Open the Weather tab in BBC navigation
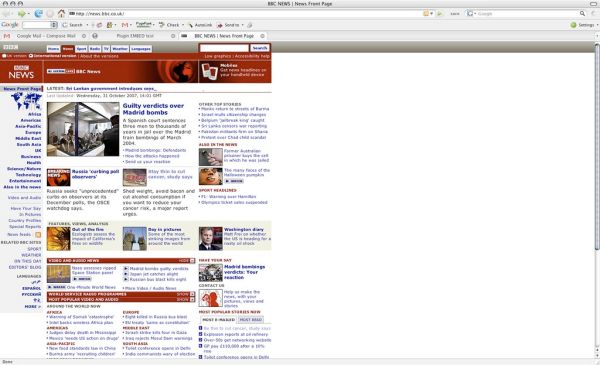600x365 pixels. tap(120, 49)
